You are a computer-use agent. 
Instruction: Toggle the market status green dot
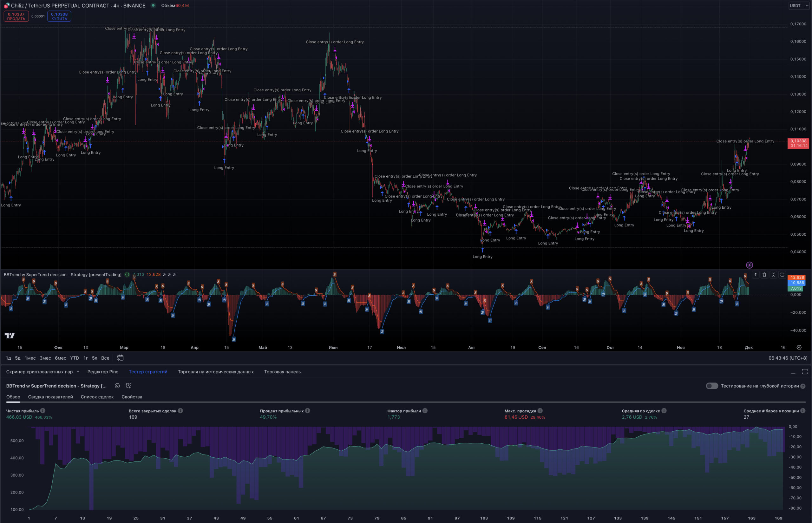(153, 5)
